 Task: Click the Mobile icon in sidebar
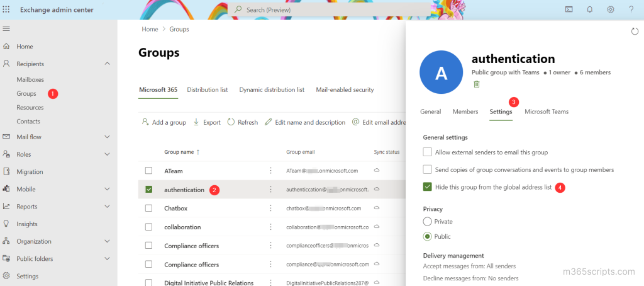pyautogui.click(x=6, y=189)
